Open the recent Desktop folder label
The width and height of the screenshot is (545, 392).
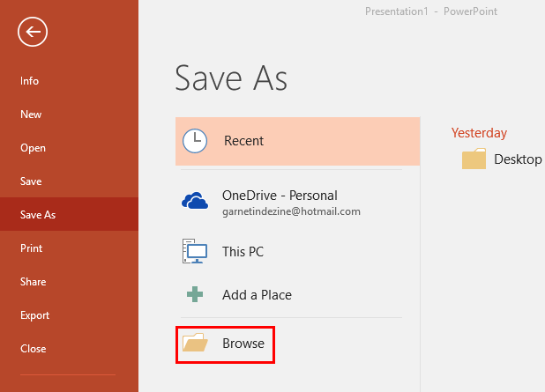[x=518, y=159]
